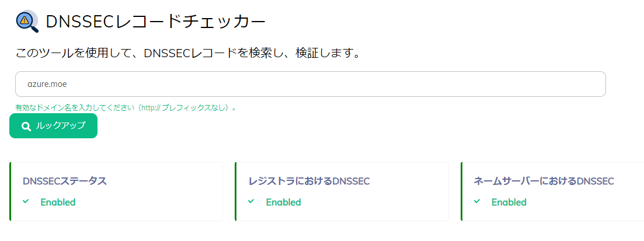The height and width of the screenshot is (241, 644).
Task: Click the DNSSECレコードチェッカー page title
Action: tap(155, 22)
